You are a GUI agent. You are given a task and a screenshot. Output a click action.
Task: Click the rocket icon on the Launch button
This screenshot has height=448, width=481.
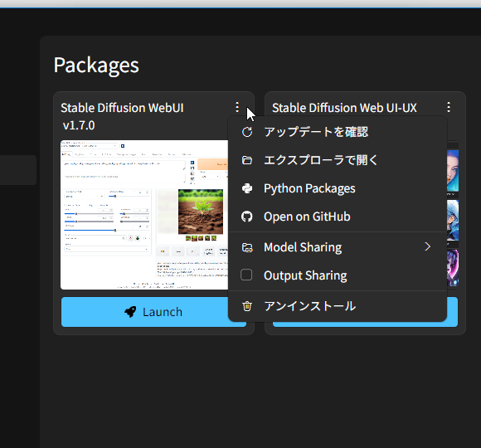(130, 312)
